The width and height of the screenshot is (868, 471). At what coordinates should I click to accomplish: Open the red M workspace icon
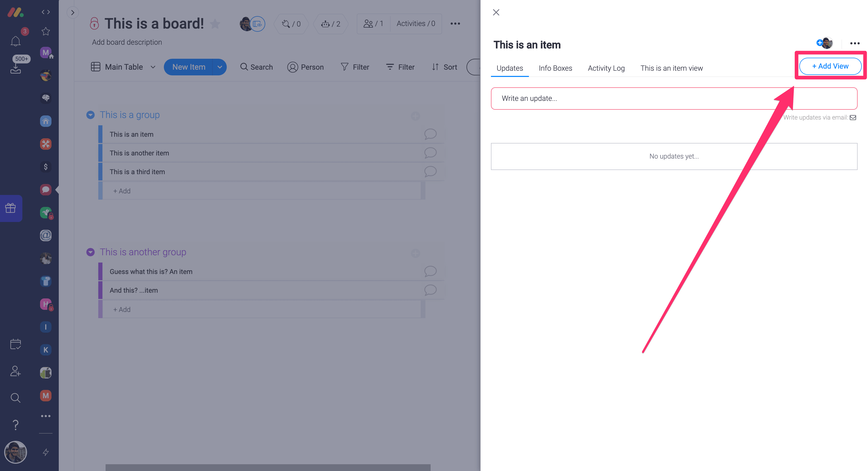46,396
